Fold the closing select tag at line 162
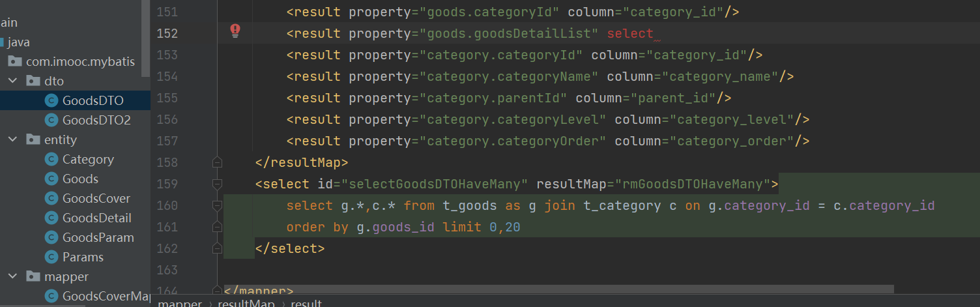This screenshot has width=980, height=307. click(217, 248)
